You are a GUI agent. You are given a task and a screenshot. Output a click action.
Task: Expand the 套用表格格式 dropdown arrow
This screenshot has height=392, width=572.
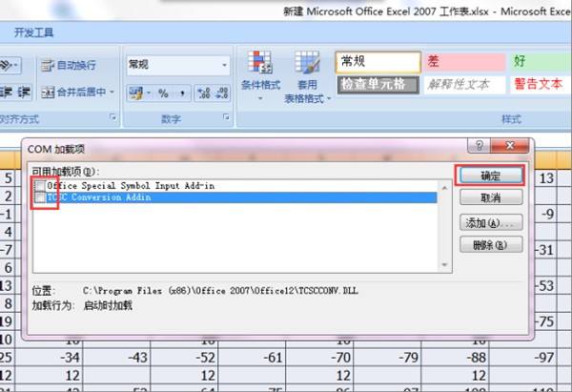(328, 98)
